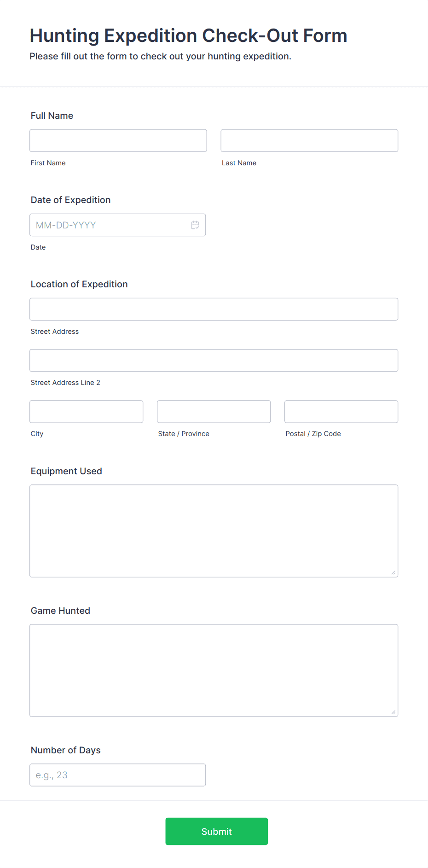Click the form description text under the title
428x868 pixels.
click(160, 56)
